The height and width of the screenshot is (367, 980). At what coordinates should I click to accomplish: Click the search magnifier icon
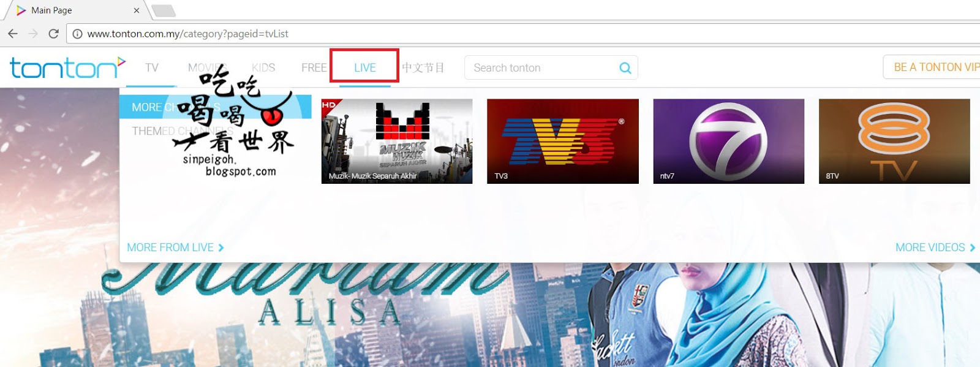625,68
